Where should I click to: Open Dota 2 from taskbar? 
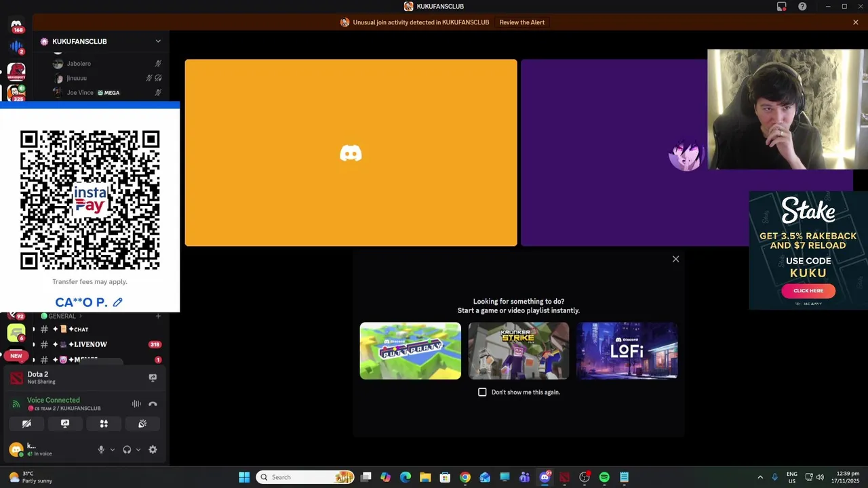(x=564, y=477)
